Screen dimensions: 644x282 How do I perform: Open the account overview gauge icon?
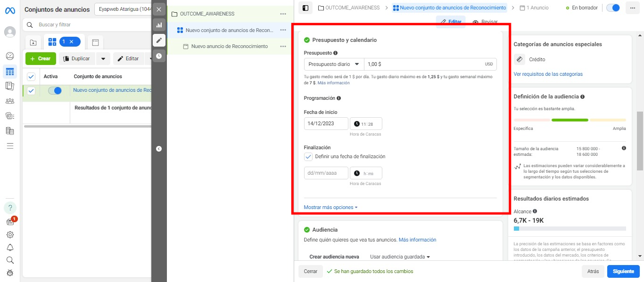(x=10, y=56)
